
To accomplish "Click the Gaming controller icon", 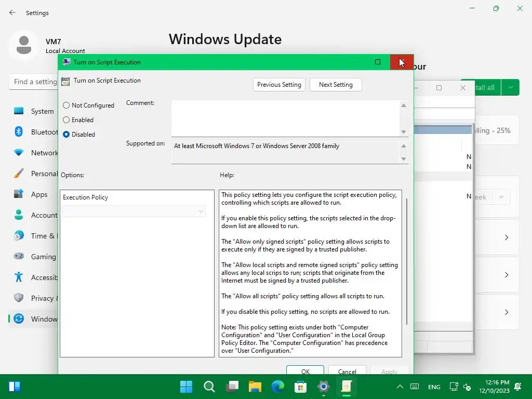I will [19, 256].
